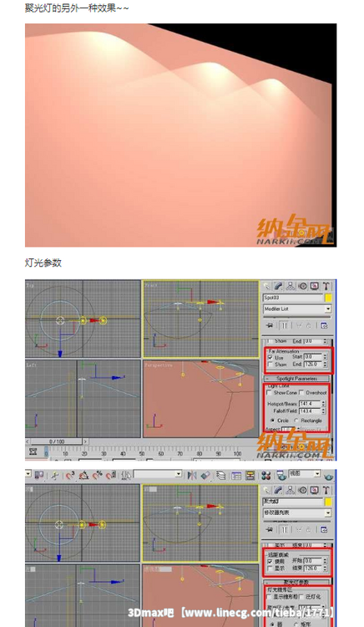
Task: Click yellow color swatch in Chinese command panel
Action: (x=328, y=502)
